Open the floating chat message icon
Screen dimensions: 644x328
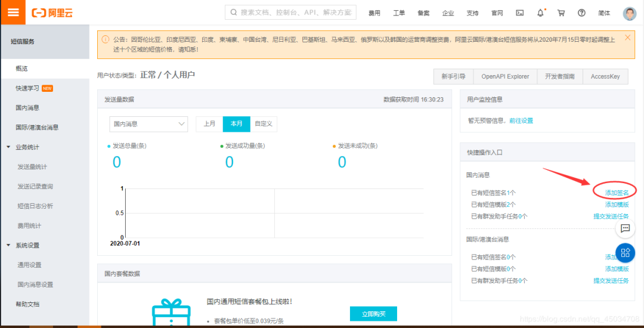[625, 228]
